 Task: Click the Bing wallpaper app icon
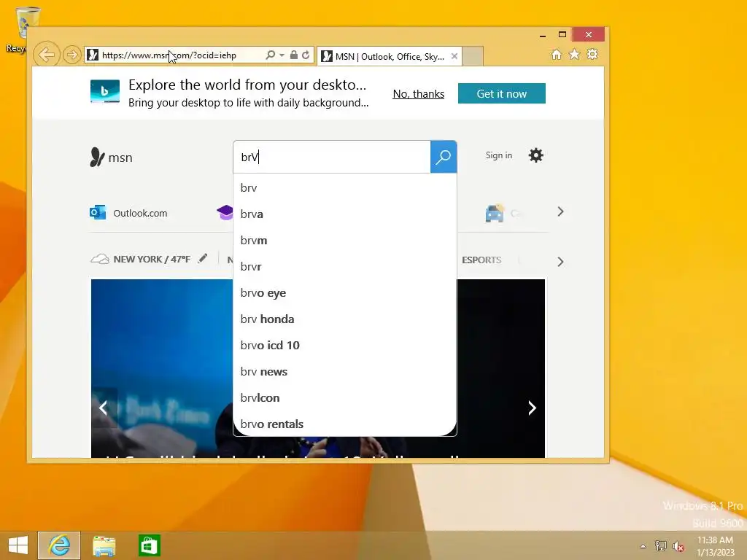pyautogui.click(x=105, y=91)
